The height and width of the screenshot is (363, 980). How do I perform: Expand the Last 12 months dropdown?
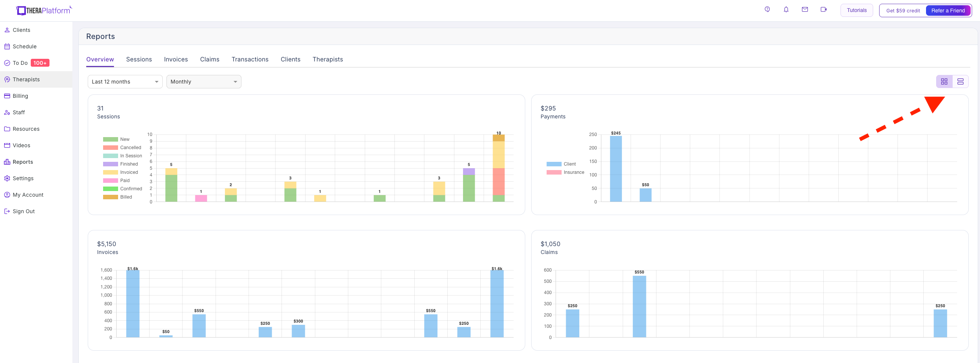tap(125, 82)
